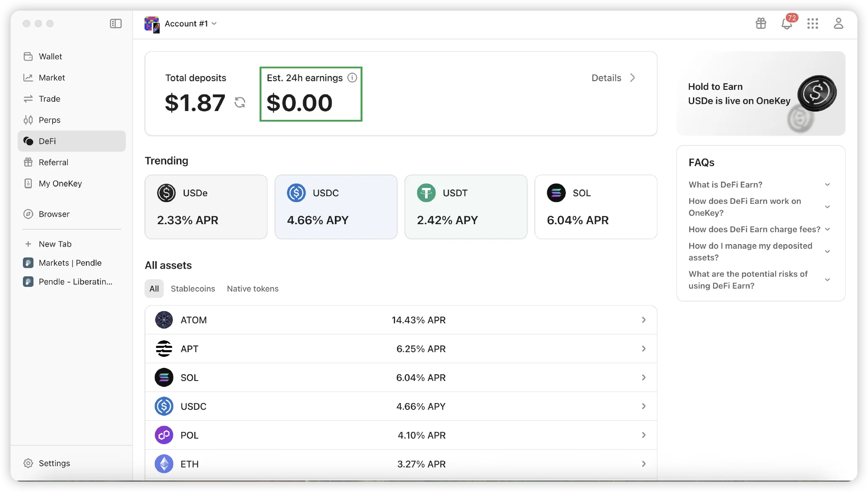Viewport: 868px width, 492px height.
Task: Click the Account #1 avatar icon
Action: pyautogui.click(x=152, y=24)
